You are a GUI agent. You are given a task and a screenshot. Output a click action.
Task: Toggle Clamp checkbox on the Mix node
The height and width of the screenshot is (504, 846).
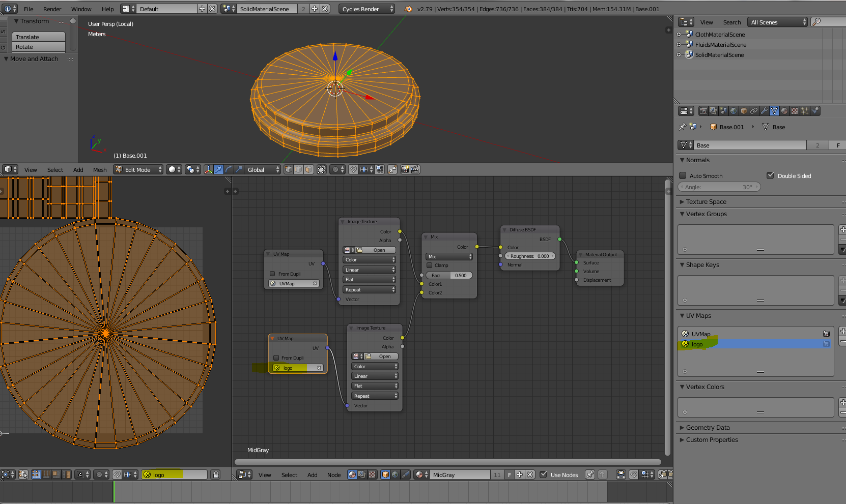430,265
